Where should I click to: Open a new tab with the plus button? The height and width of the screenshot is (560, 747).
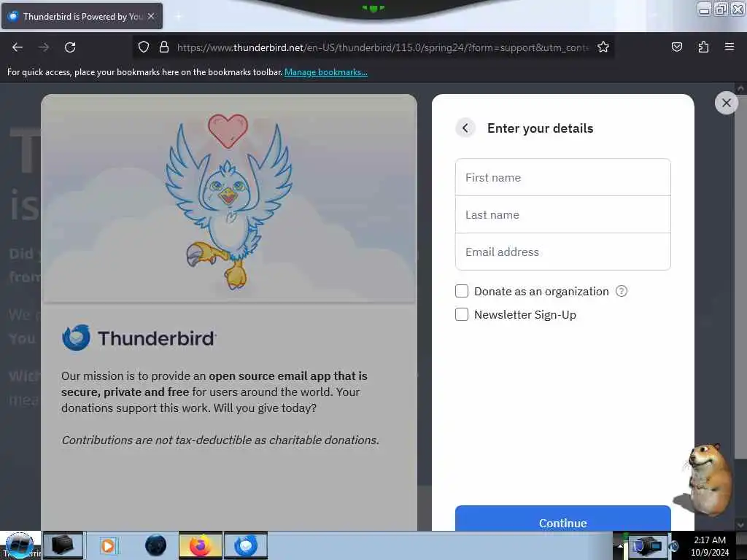(178, 17)
